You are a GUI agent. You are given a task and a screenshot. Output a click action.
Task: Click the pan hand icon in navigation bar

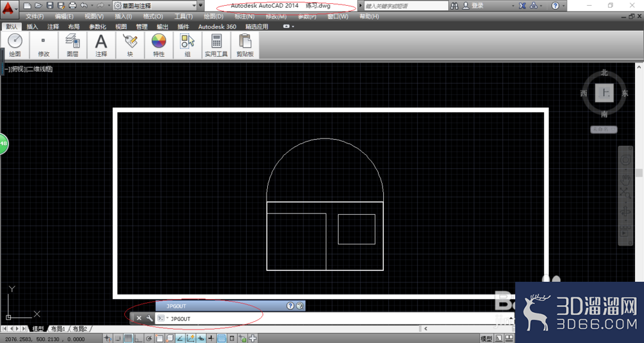pyautogui.click(x=625, y=179)
